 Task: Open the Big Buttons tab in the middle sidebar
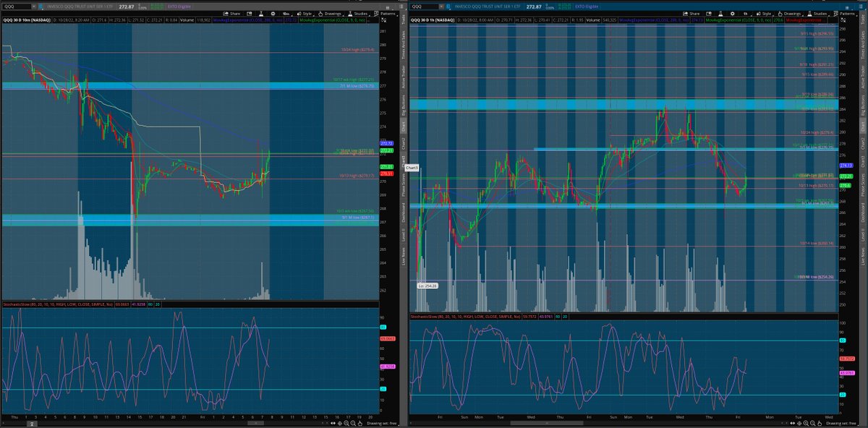tap(404, 106)
